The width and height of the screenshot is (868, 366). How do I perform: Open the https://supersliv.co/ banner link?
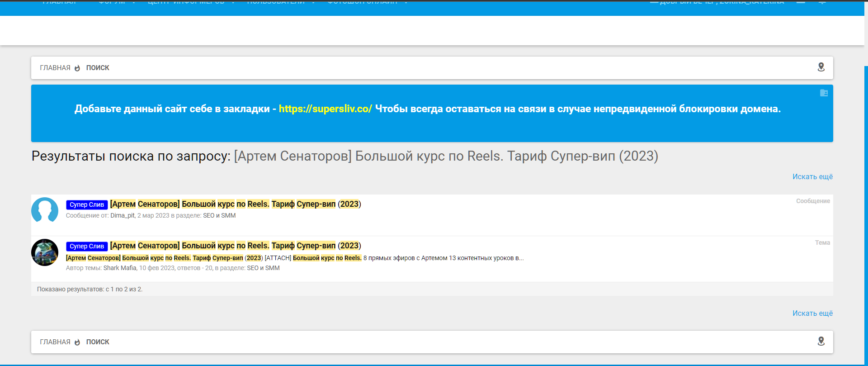[325, 109]
